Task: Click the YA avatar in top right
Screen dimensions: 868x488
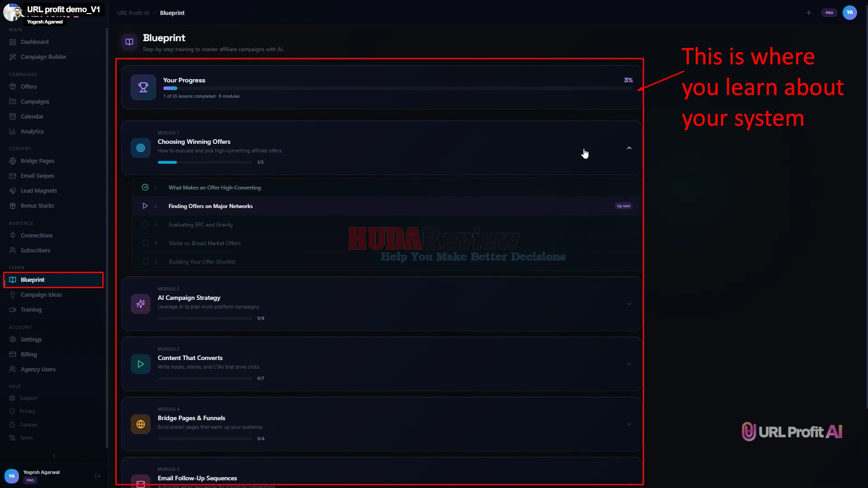Action: click(x=849, y=13)
